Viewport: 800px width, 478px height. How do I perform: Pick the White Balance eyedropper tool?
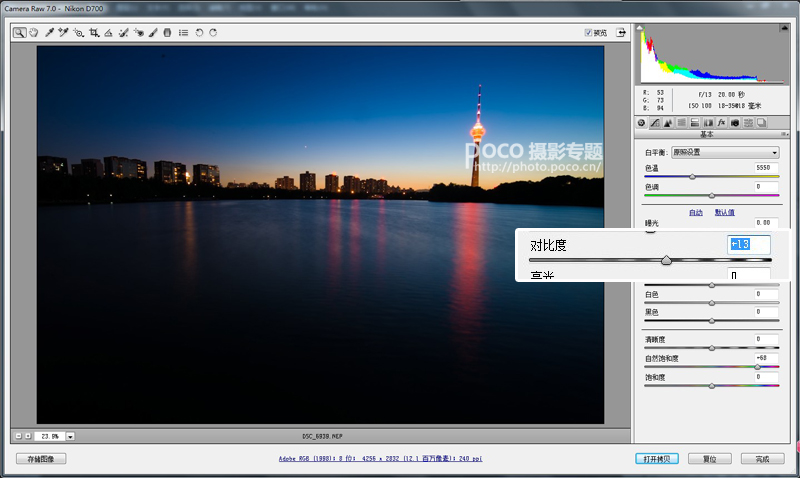tap(49, 33)
